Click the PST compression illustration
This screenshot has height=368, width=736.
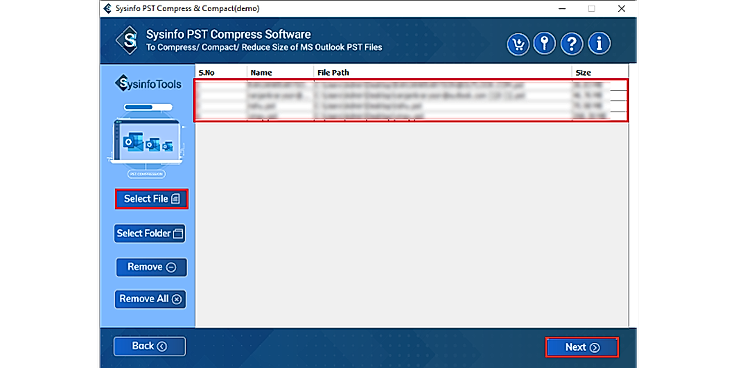click(146, 140)
